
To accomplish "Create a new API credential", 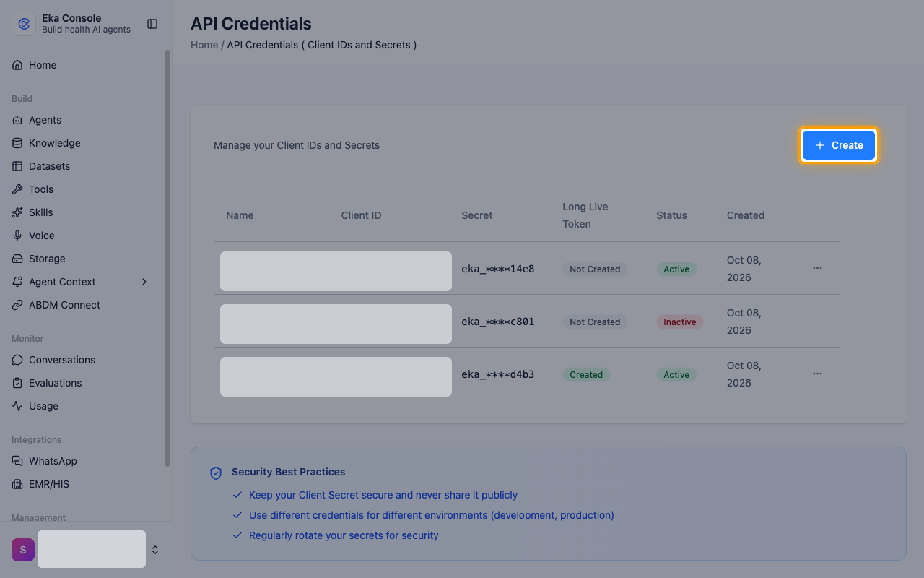I will pyautogui.click(x=839, y=145).
